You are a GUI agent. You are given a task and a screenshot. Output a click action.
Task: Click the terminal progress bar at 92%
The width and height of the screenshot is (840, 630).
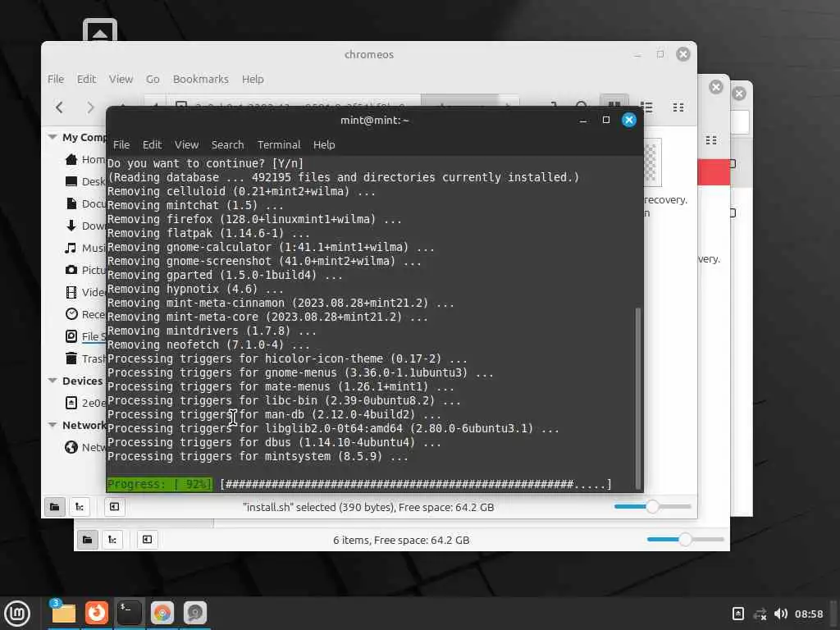point(358,484)
